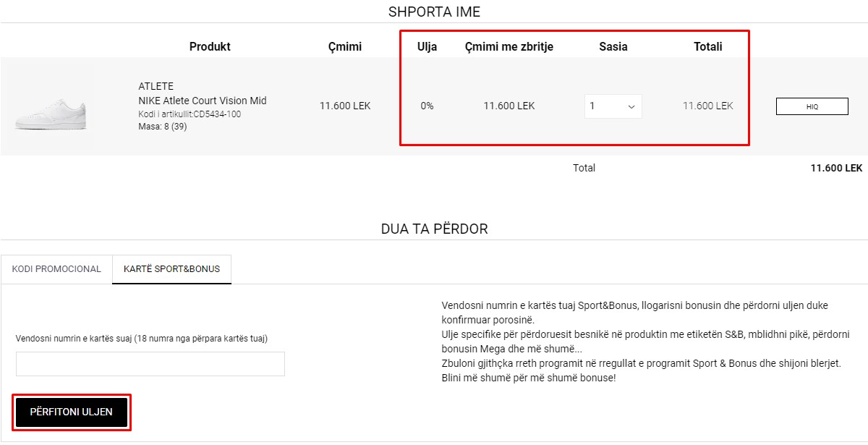Click the PËRFITONI ULJEN button
This screenshot has height=445, width=868.
tap(72, 412)
